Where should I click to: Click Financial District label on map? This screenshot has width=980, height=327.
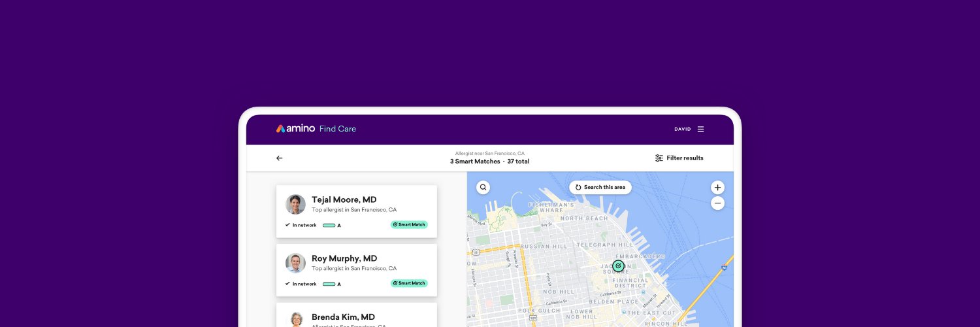pyautogui.click(x=630, y=283)
